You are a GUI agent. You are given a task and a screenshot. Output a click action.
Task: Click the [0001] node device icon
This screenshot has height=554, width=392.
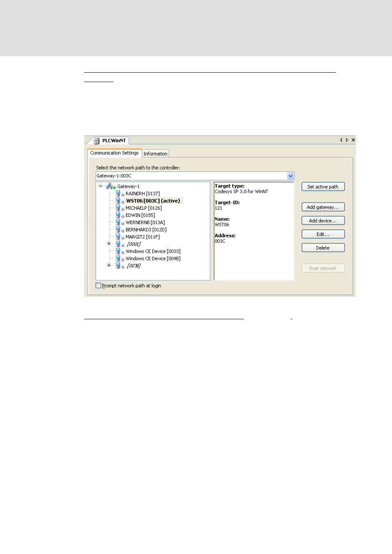pyautogui.click(x=118, y=244)
